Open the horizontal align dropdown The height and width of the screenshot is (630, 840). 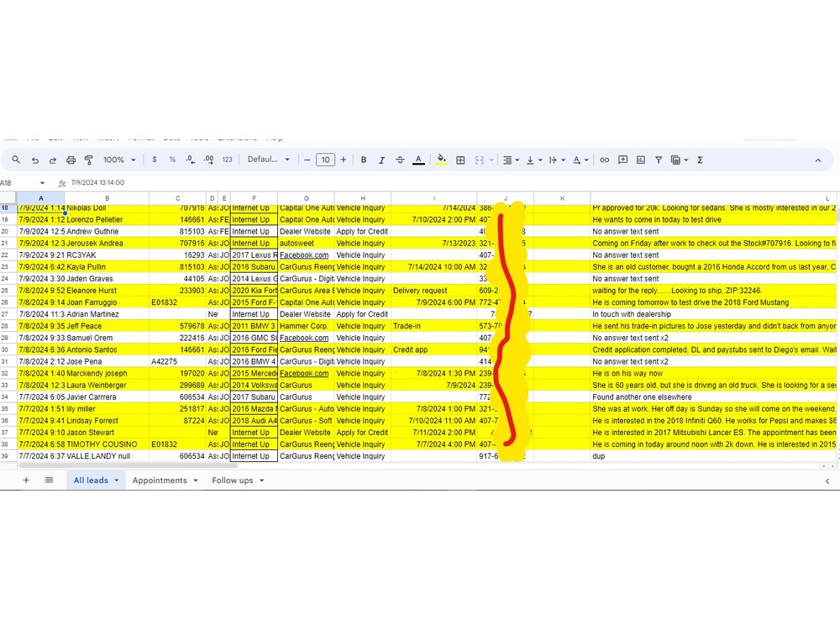click(x=511, y=160)
